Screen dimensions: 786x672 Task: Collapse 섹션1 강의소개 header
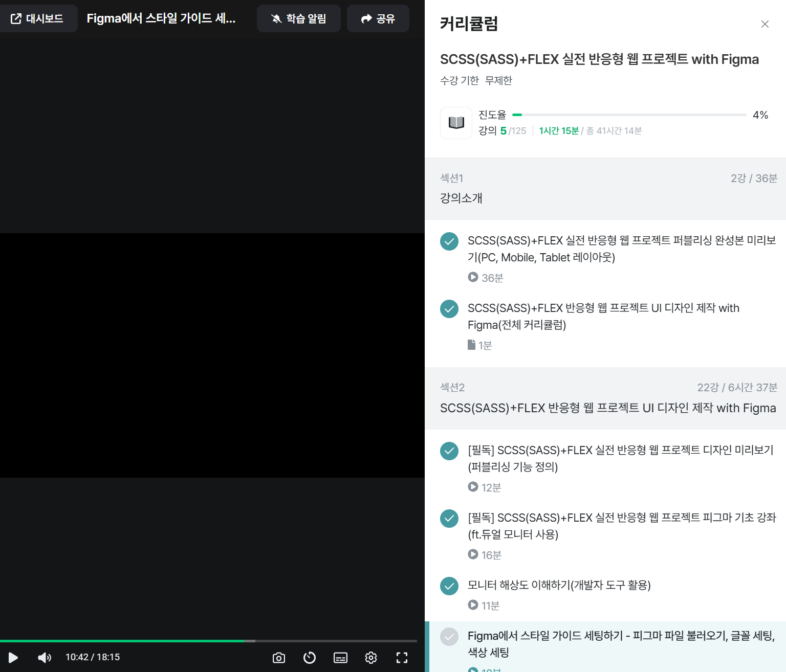tap(605, 189)
